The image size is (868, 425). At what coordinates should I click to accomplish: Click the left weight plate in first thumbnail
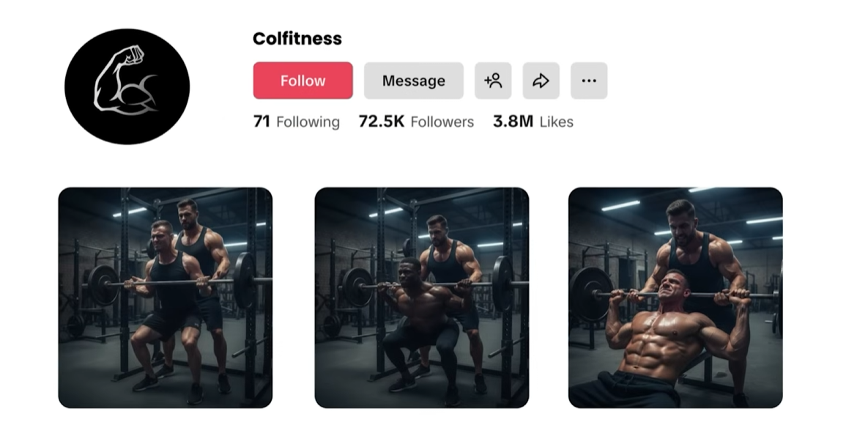[103, 284]
